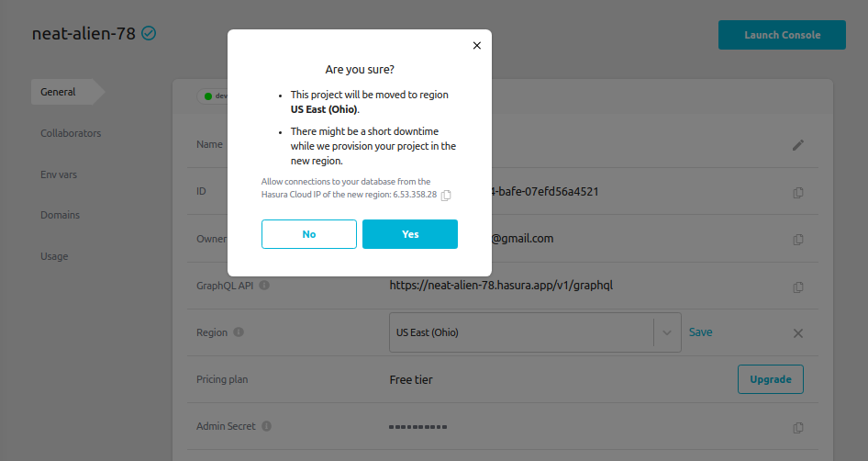Copy the owner email address
This screenshot has height=461, width=868.
tap(798, 239)
